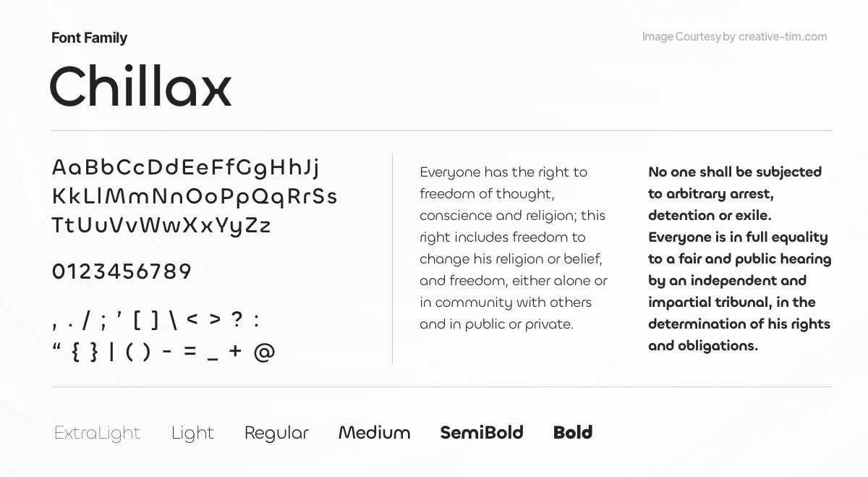Screen dimensions: 868x477
Task: Click the Font Family heading
Action: click(x=89, y=38)
